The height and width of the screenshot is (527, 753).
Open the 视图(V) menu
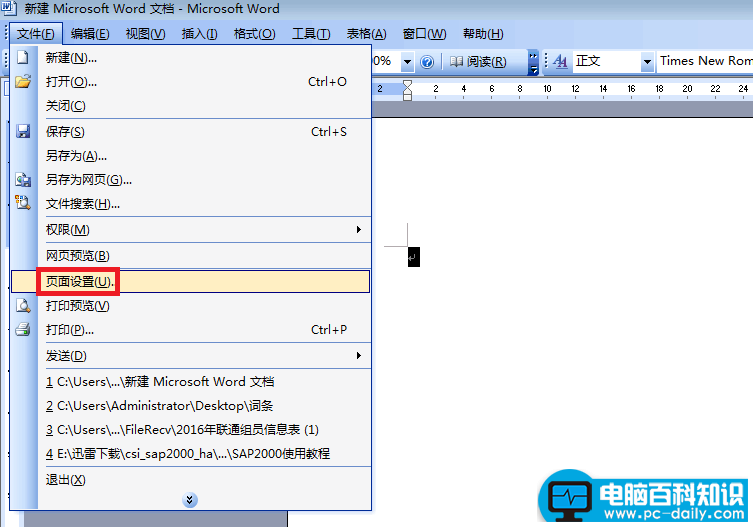click(x=146, y=34)
